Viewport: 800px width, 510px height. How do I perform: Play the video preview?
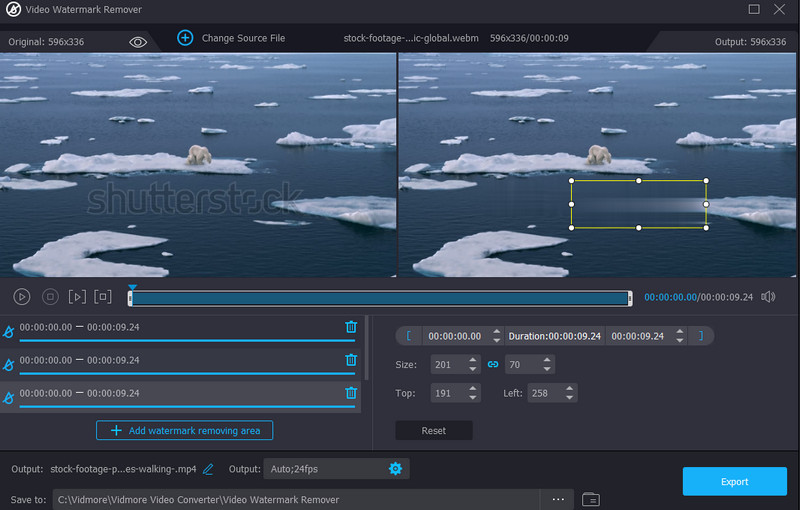coord(21,297)
